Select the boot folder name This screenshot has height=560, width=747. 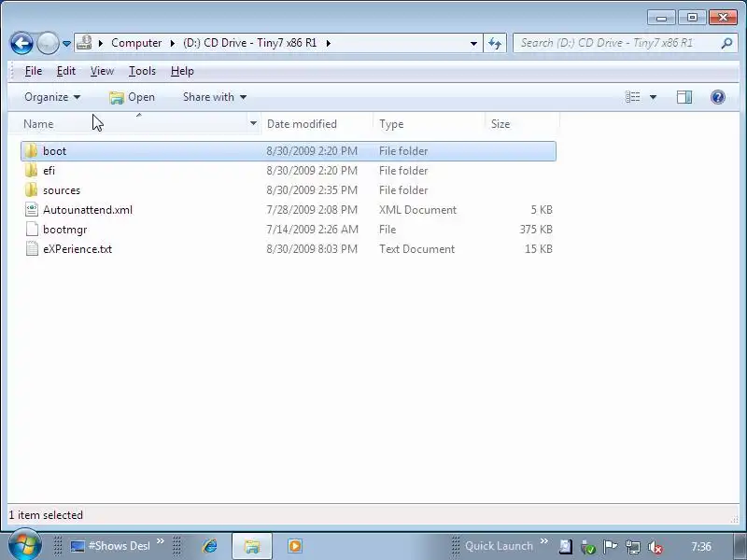click(x=54, y=151)
